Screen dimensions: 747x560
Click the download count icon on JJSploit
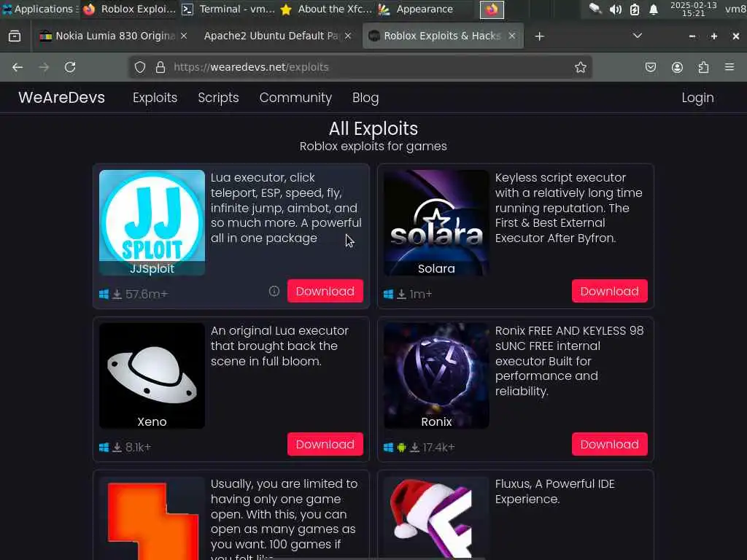point(117,295)
